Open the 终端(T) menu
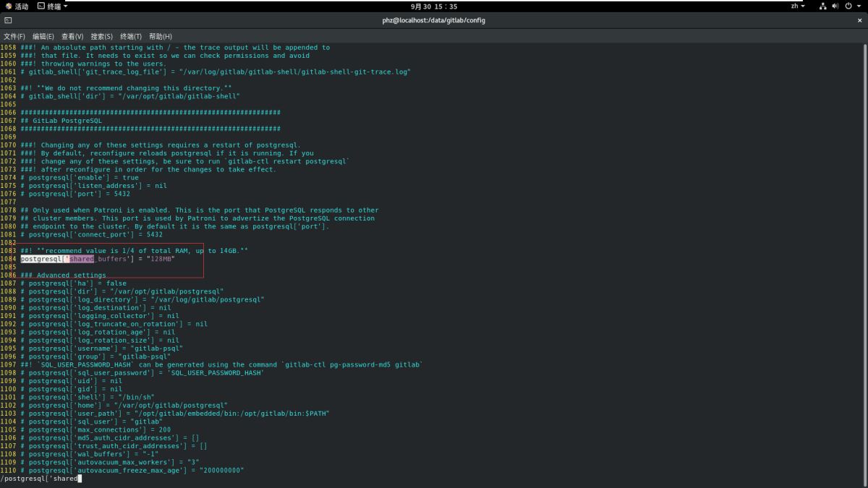 click(131, 36)
